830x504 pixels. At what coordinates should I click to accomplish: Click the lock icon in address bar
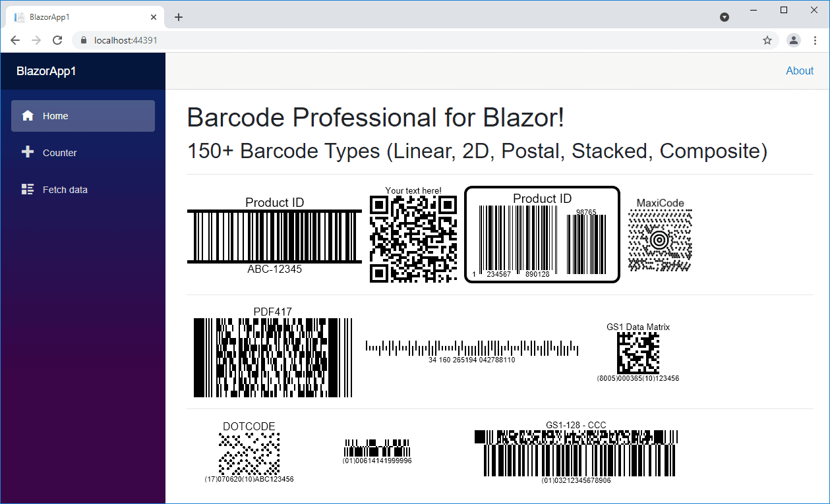coord(83,40)
